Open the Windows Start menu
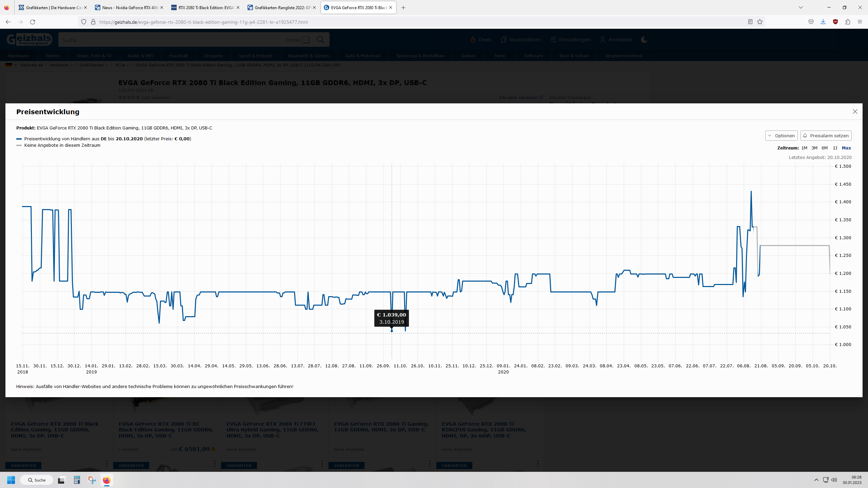The image size is (868, 488). point(11,480)
